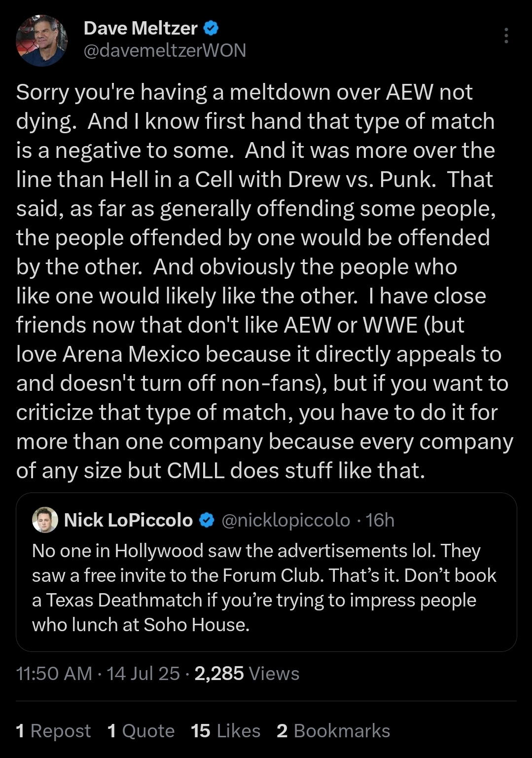532x758 pixels.
Task: Open the @davemeltzerWON handle link
Action: (x=165, y=50)
